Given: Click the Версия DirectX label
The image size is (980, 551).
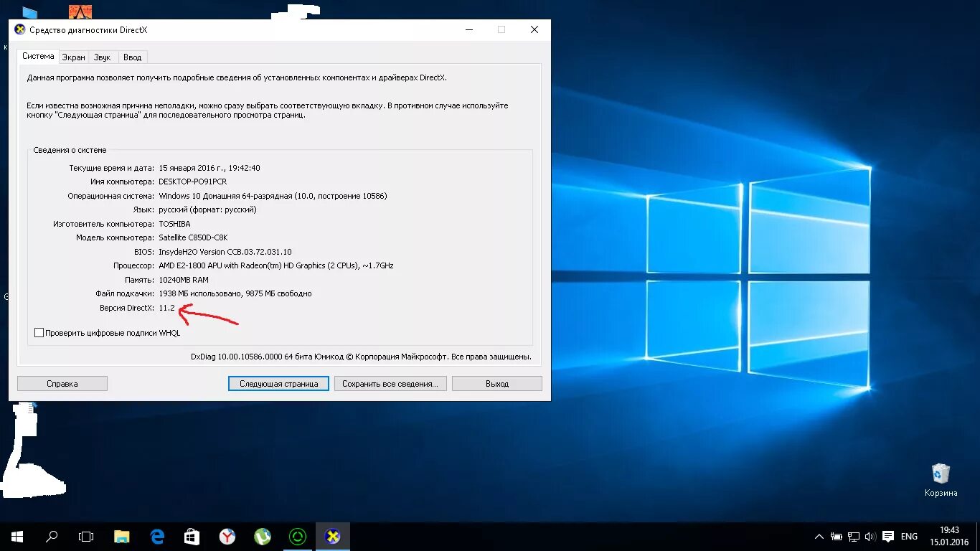Looking at the screenshot, I should [127, 308].
